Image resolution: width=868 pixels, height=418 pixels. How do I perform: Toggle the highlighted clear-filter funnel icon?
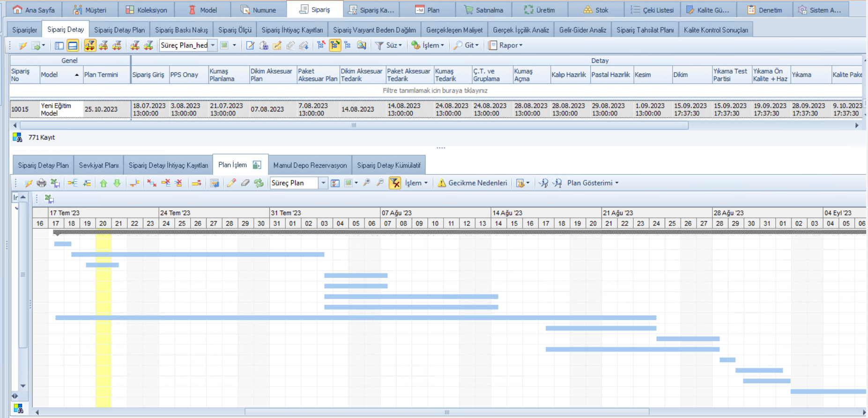[395, 183]
